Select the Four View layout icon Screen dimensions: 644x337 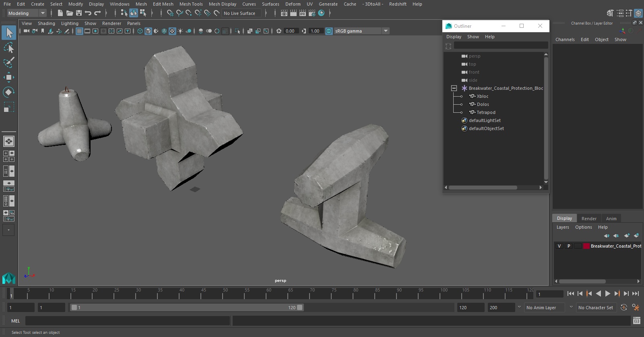tap(9, 156)
